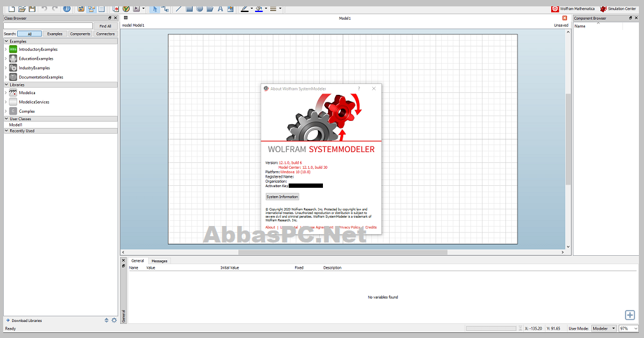Open the fill color dropdown
Screen dimensions: 644x338
click(x=266, y=9)
